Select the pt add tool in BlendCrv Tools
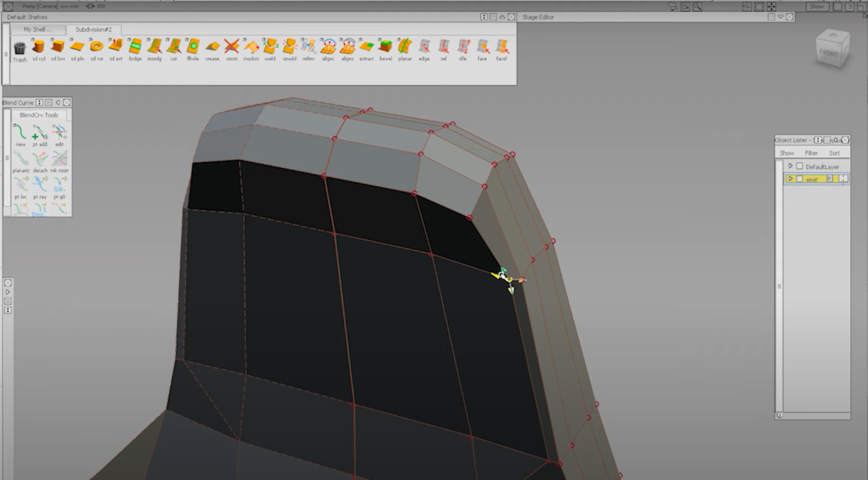868x480 pixels. (41, 133)
